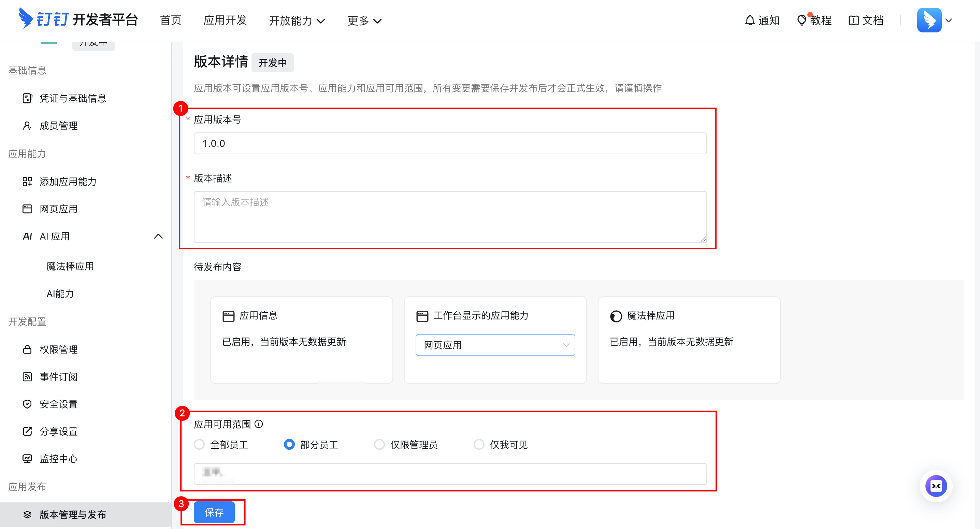The width and height of the screenshot is (980, 529).
Task: Open 魔法棒应用 in the sidebar
Action: (x=70, y=267)
